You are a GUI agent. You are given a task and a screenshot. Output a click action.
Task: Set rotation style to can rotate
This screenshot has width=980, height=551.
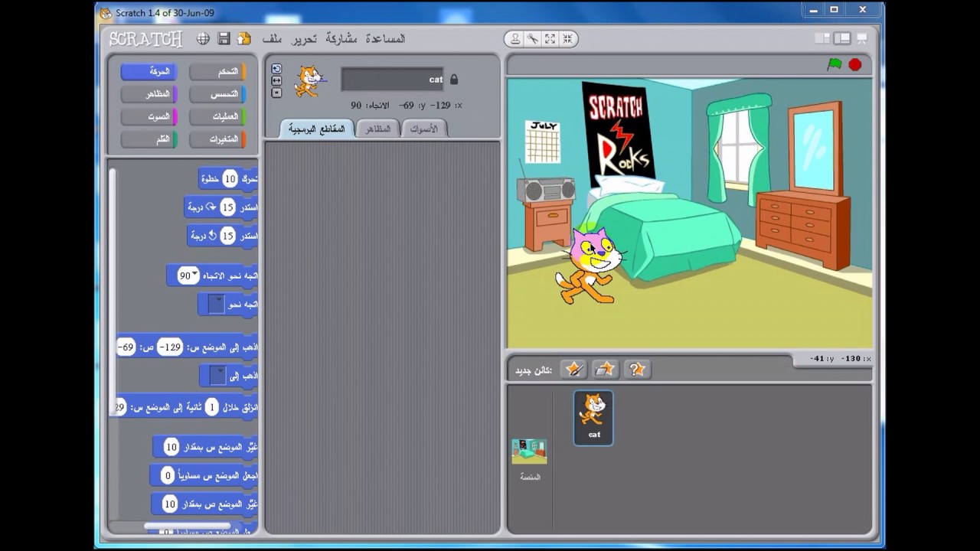click(x=276, y=69)
